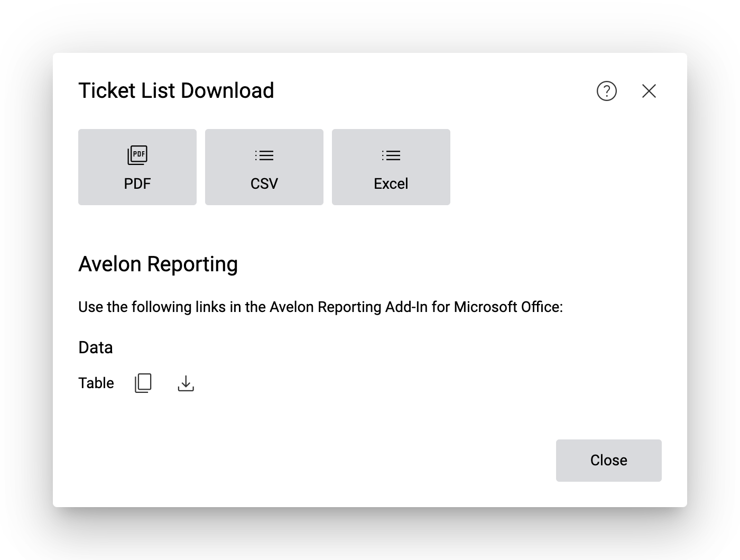Click the Data section label
The image size is (740, 560).
(96, 347)
